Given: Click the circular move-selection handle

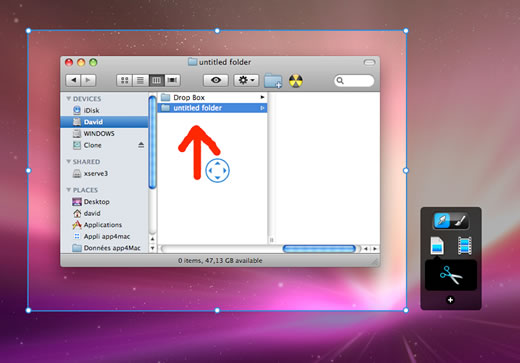Looking at the screenshot, I should [x=217, y=170].
